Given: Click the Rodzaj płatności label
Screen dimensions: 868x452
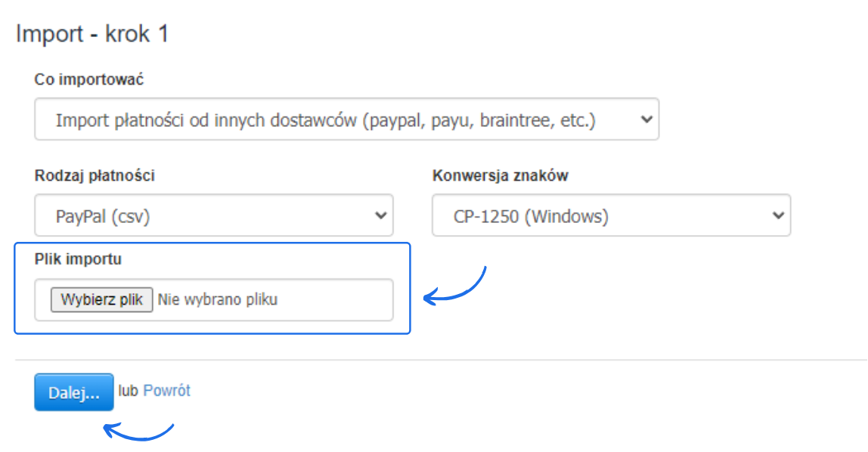Looking at the screenshot, I should [x=95, y=176].
